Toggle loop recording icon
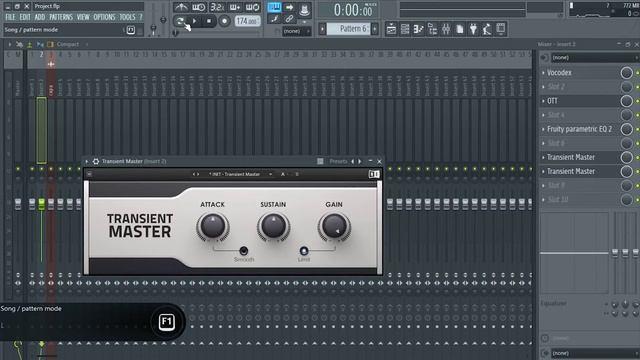Viewport: 640px width, 360px height. pyautogui.click(x=252, y=7)
